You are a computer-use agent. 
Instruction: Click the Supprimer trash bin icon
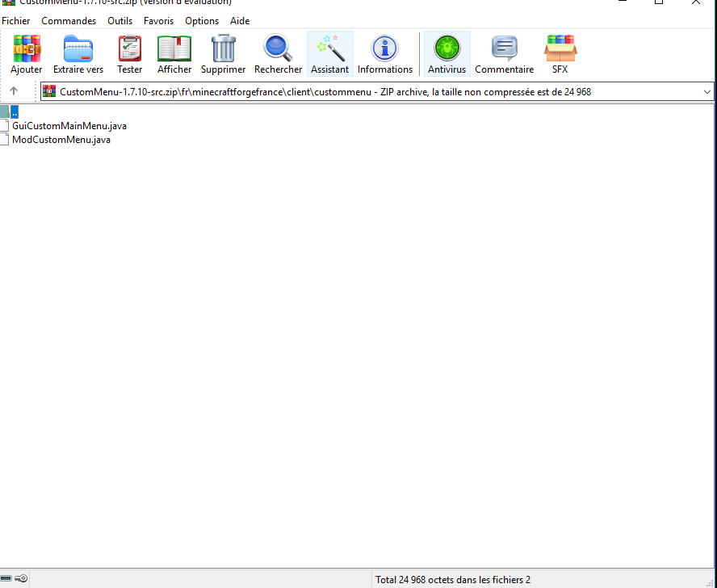(223, 49)
